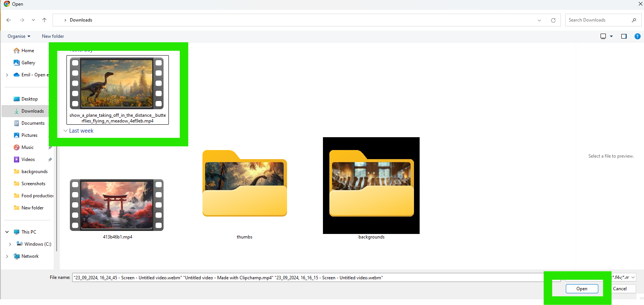
Task: Open the Organise menu
Action: coord(19,36)
